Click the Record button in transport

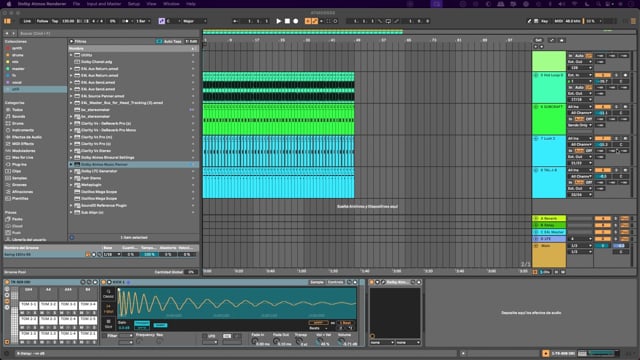(296, 21)
